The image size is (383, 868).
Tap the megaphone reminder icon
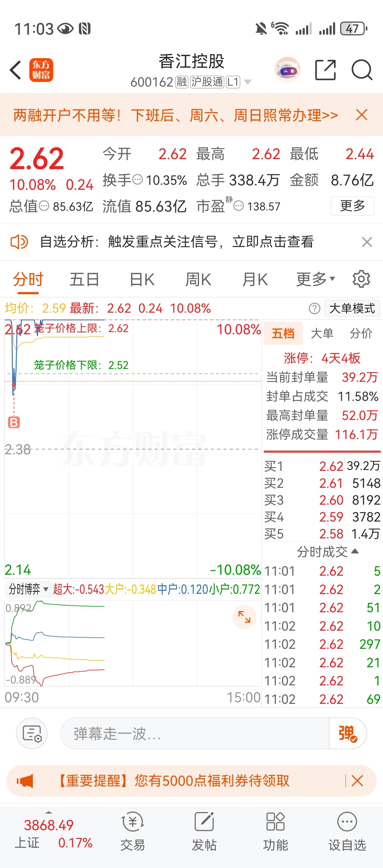click(x=25, y=781)
